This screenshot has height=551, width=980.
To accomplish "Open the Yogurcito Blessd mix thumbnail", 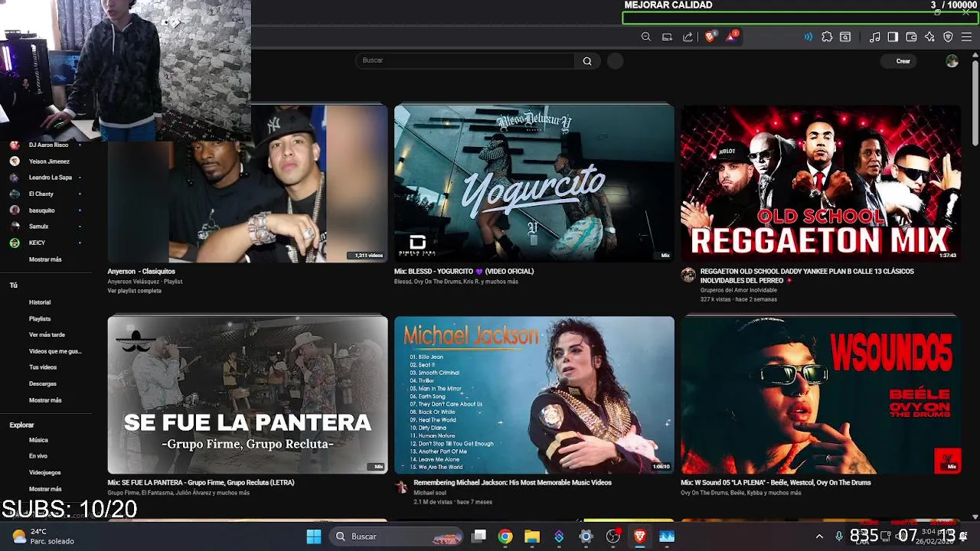I will (534, 184).
